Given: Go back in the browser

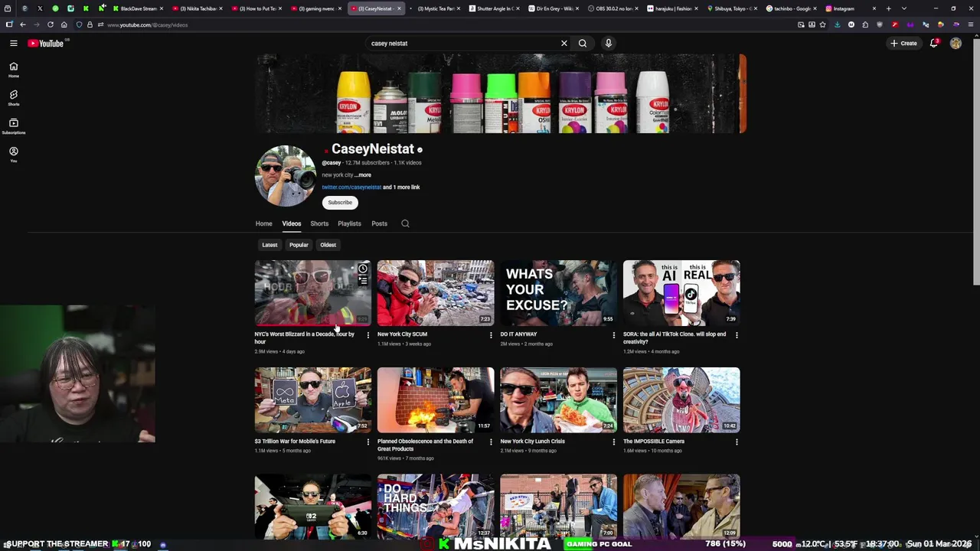Looking at the screenshot, I should (x=23, y=24).
